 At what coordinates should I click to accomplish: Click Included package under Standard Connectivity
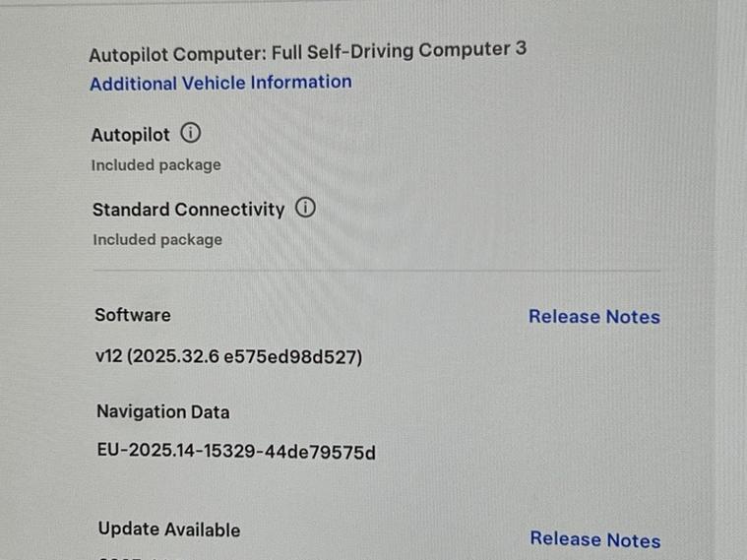click(x=157, y=239)
